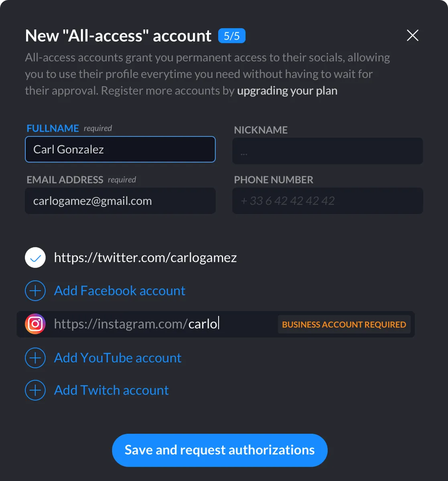Click the plus icon for YouTube account
Viewport: 448px width, 481px height.
pyautogui.click(x=35, y=358)
